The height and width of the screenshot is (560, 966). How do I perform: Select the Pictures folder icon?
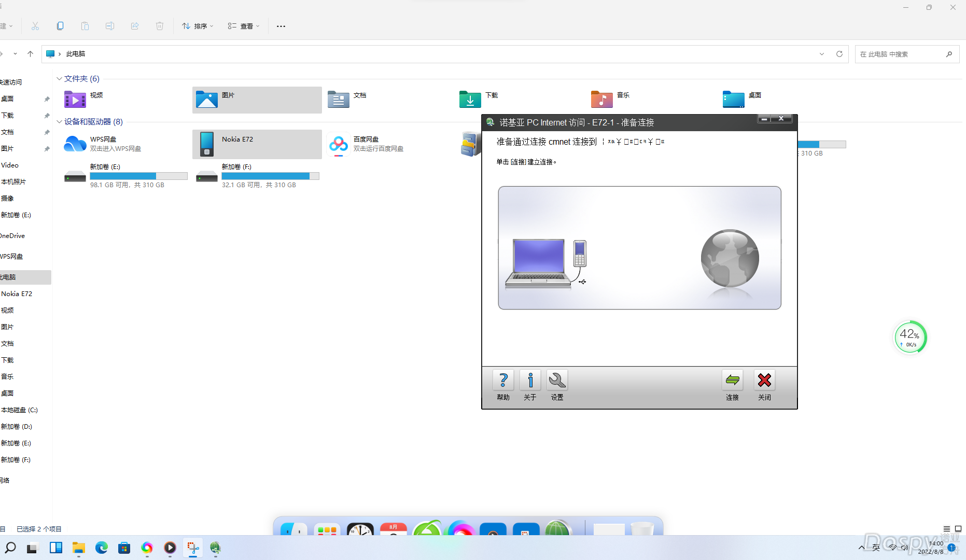[x=207, y=99]
